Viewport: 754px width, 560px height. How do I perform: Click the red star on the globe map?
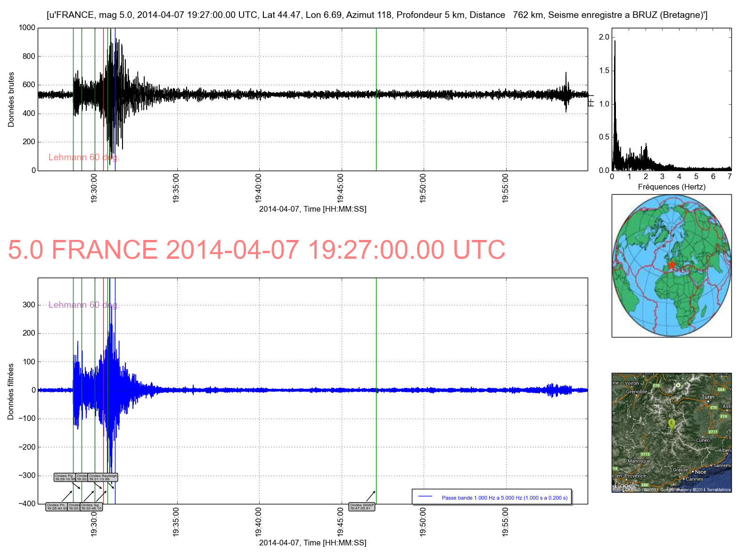[672, 265]
